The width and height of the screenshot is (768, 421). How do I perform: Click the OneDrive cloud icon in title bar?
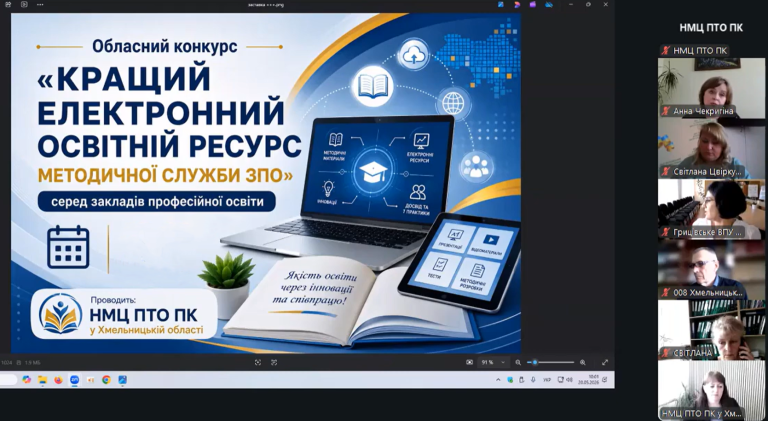549,4
